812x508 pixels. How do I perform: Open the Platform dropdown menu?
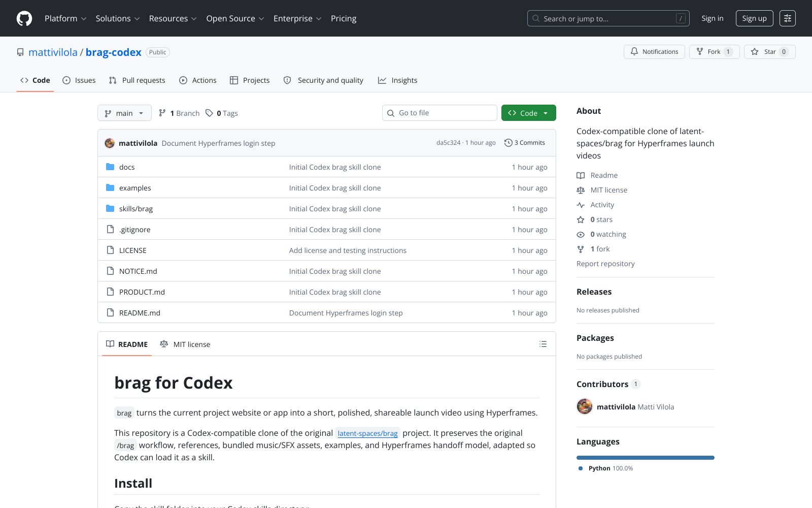point(65,18)
